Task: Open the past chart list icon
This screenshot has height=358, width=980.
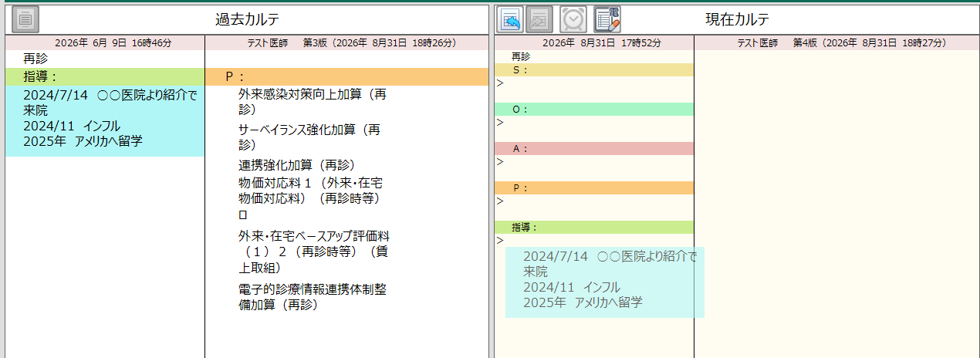Action: coord(25,19)
